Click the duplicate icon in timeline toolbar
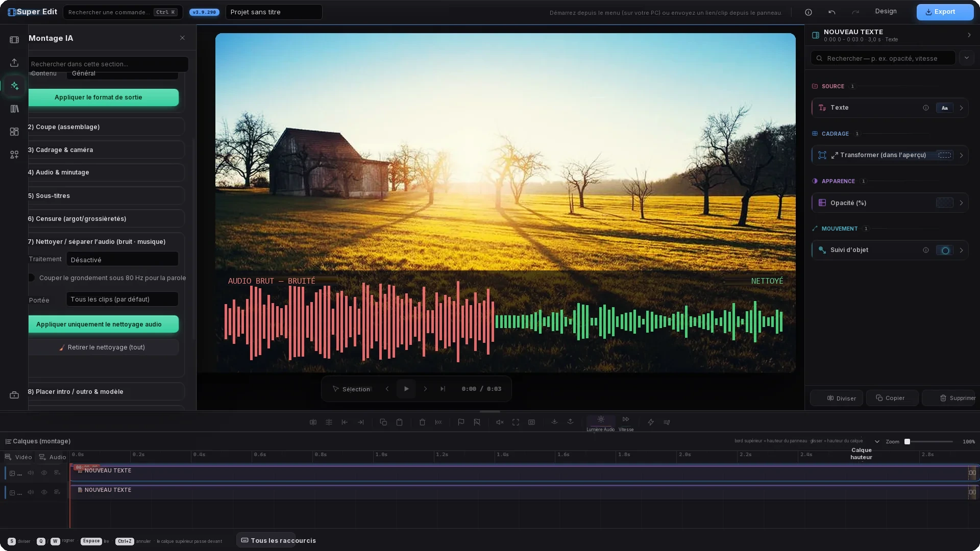 pyautogui.click(x=383, y=422)
